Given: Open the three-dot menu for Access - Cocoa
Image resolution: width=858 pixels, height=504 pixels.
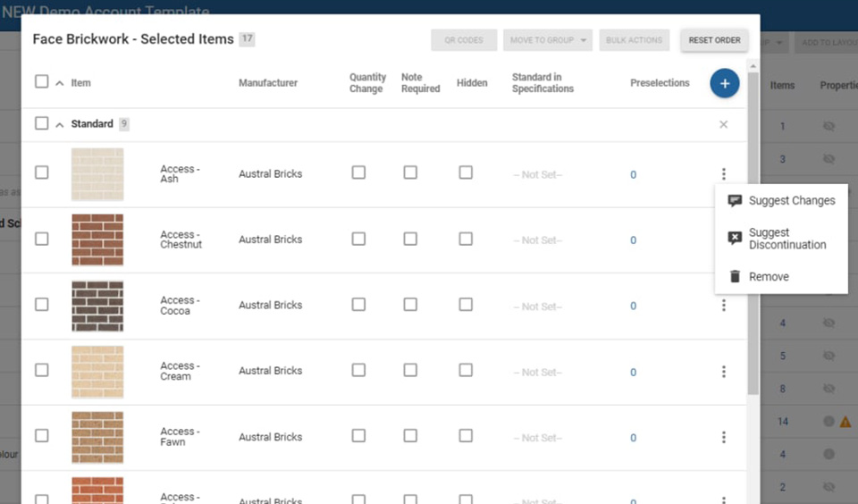Looking at the screenshot, I should [723, 306].
